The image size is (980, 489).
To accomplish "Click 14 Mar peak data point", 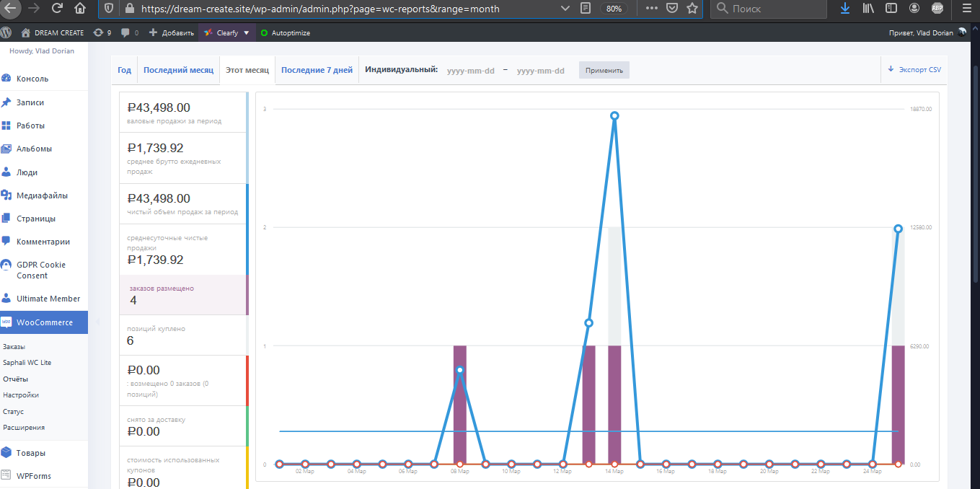I will coord(614,115).
